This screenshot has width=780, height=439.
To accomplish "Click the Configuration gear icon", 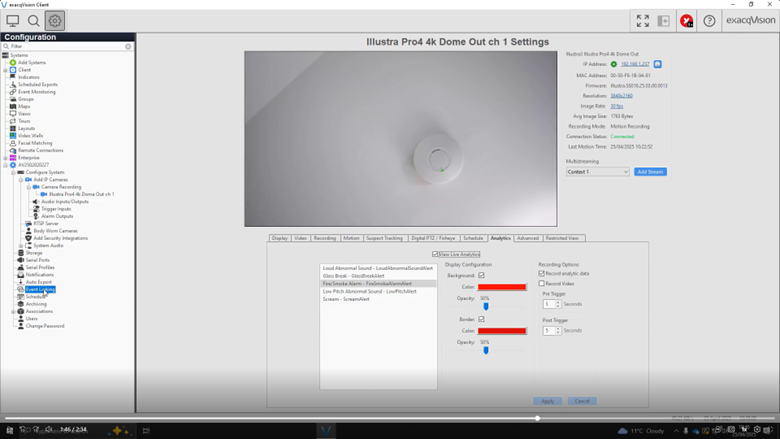I will [55, 20].
